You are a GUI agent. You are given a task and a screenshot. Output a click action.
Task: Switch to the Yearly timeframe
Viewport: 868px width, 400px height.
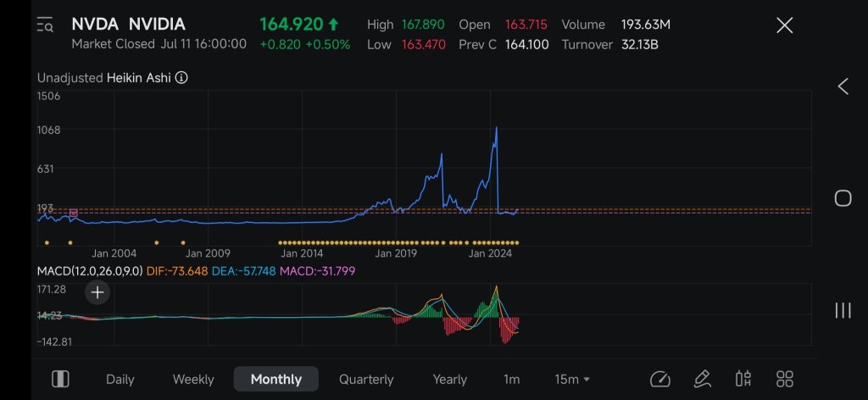coord(449,380)
